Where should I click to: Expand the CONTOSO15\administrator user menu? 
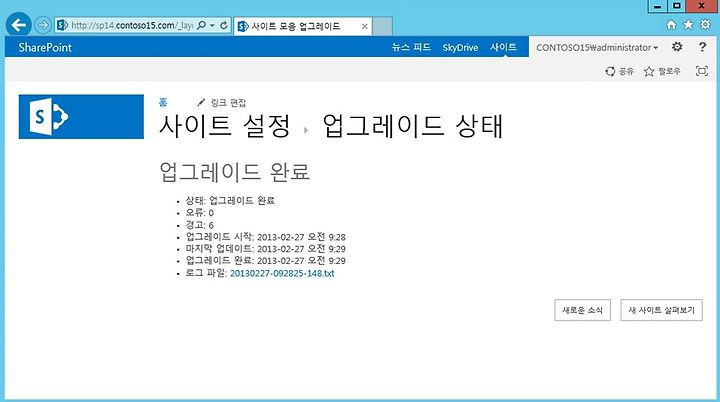pyautogui.click(x=597, y=47)
